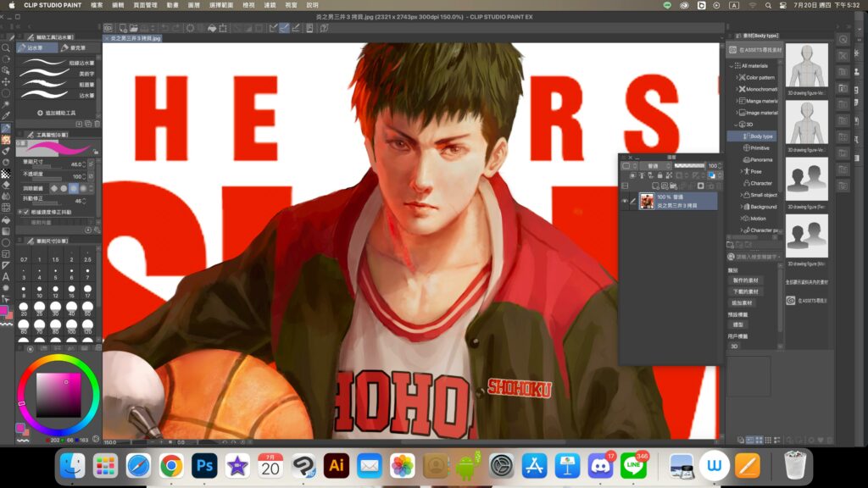
Task: Click the new raster layer icon
Action: (x=655, y=186)
